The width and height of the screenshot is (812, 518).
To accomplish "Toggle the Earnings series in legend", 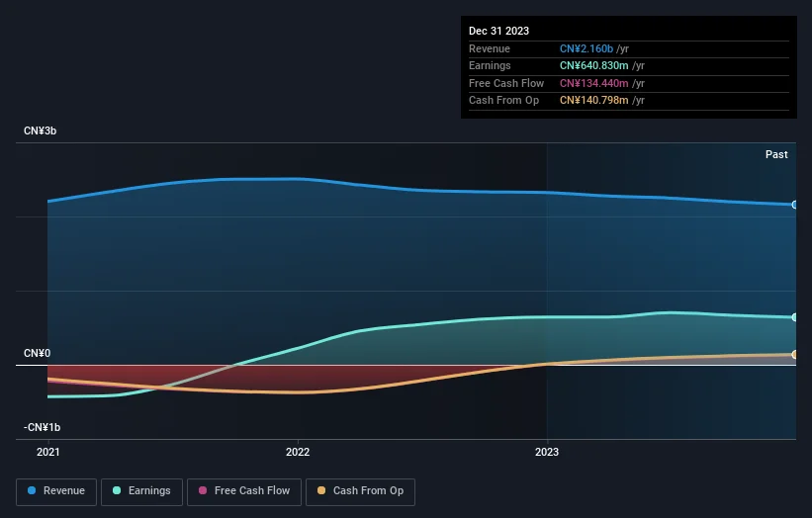I will pos(142,491).
